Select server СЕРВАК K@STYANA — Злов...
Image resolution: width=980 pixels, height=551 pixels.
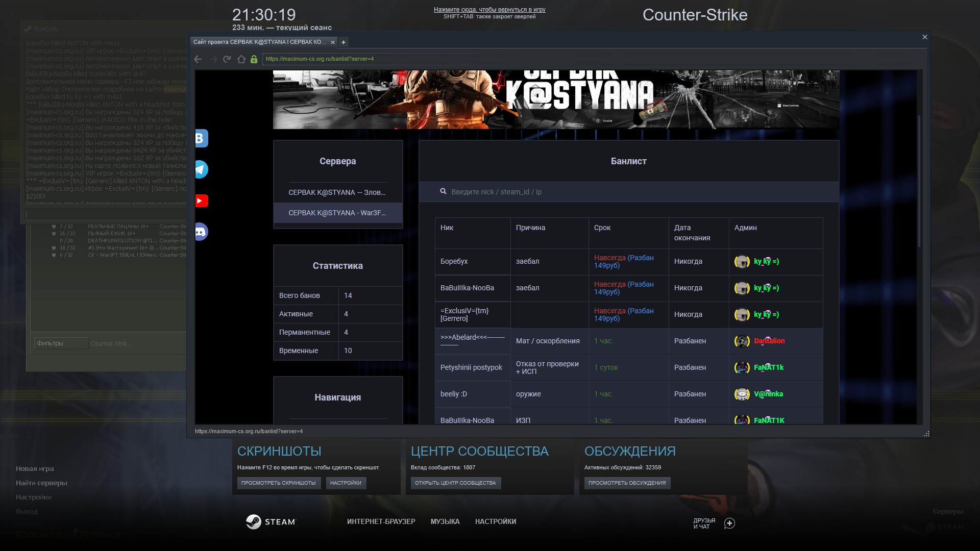pyautogui.click(x=337, y=192)
